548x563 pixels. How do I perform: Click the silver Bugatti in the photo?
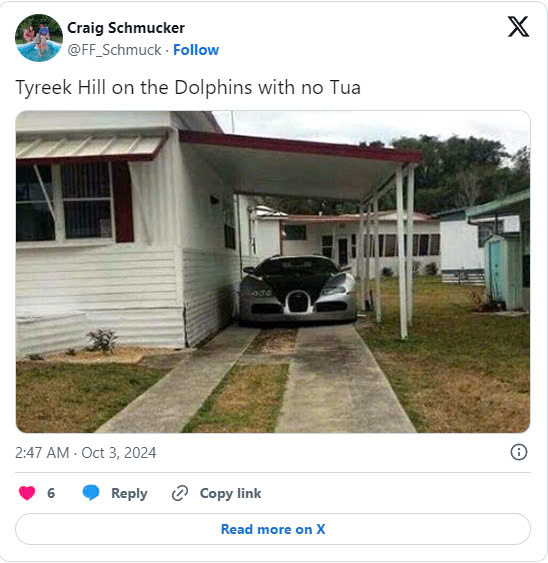click(x=298, y=289)
